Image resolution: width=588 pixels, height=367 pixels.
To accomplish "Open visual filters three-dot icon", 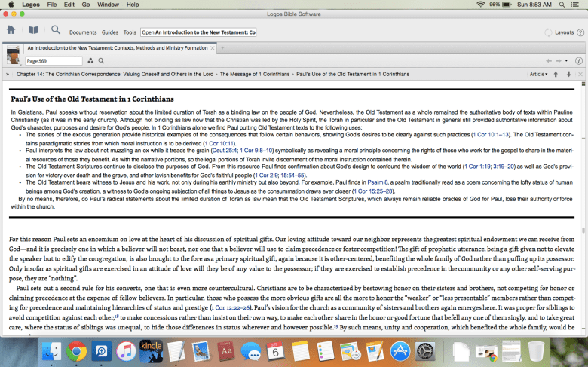I will (91, 60).
